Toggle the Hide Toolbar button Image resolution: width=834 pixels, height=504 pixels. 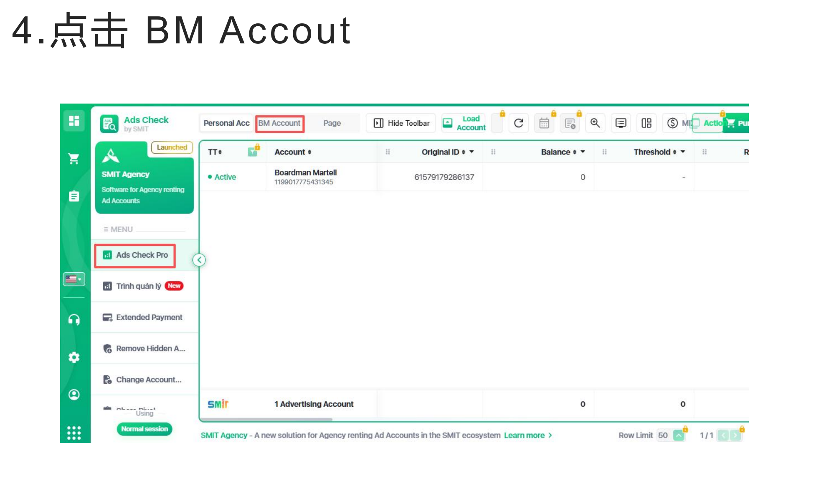tap(401, 123)
